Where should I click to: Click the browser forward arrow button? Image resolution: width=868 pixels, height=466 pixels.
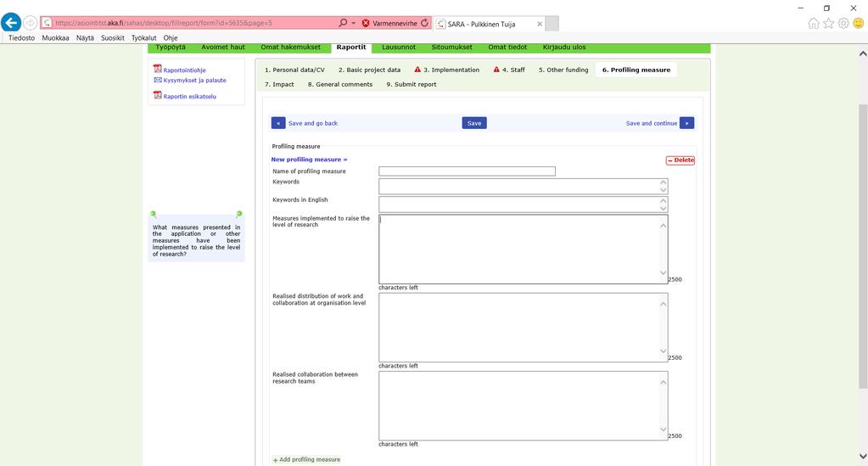pos(31,23)
